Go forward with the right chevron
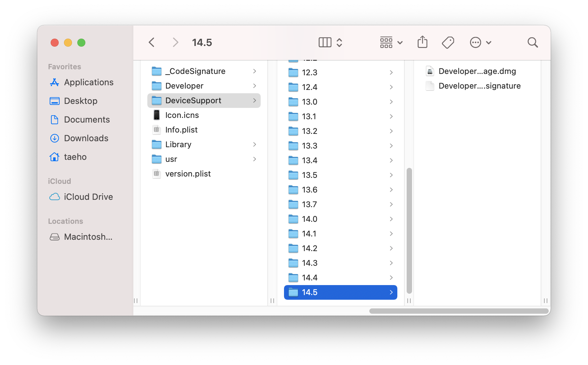 click(175, 42)
